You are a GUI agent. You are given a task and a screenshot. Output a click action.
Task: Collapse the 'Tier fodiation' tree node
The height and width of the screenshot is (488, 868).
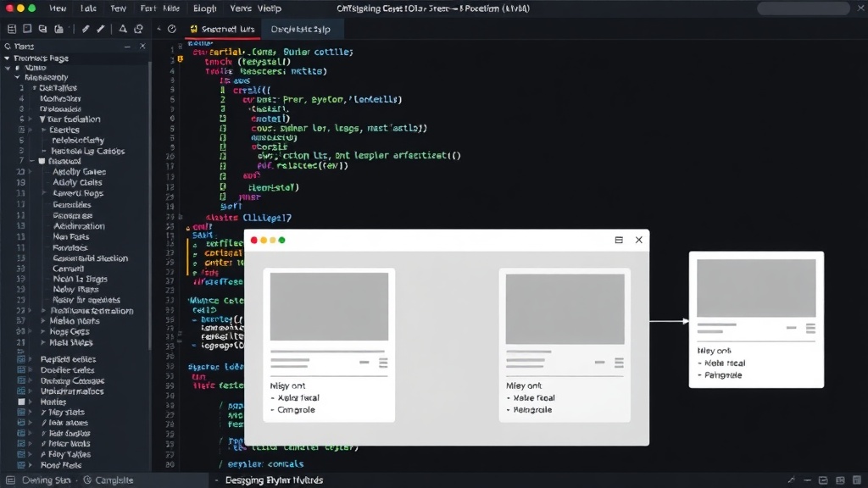coord(42,119)
